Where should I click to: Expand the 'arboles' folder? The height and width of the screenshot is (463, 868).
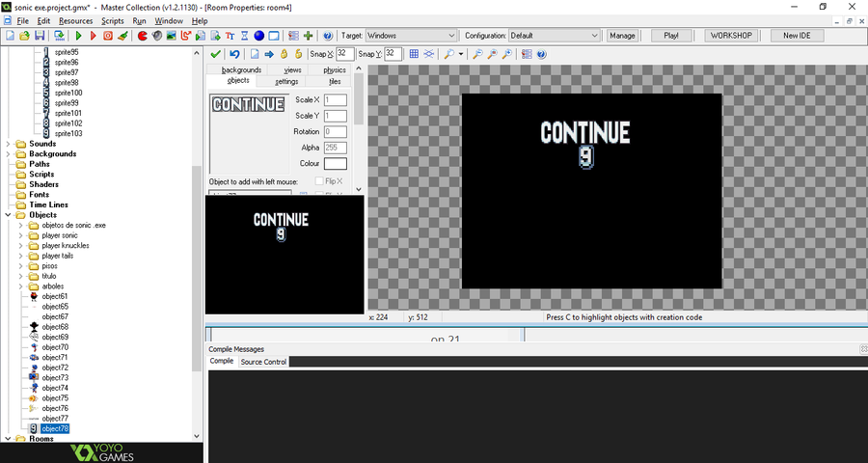(x=20, y=286)
